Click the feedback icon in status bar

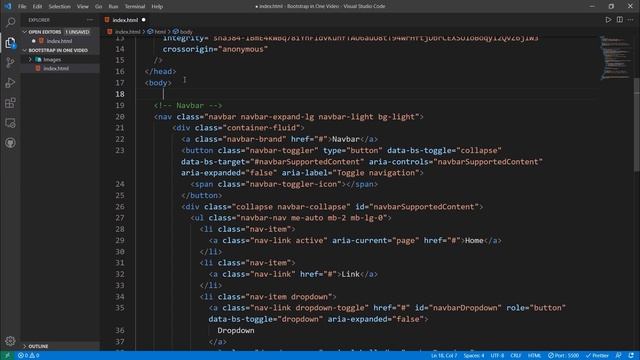click(x=619, y=356)
